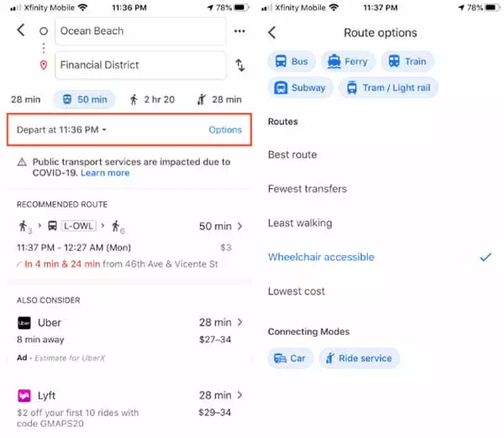This screenshot has height=438, width=504.
Task: Tap the red destination pin icon
Action: point(44,65)
